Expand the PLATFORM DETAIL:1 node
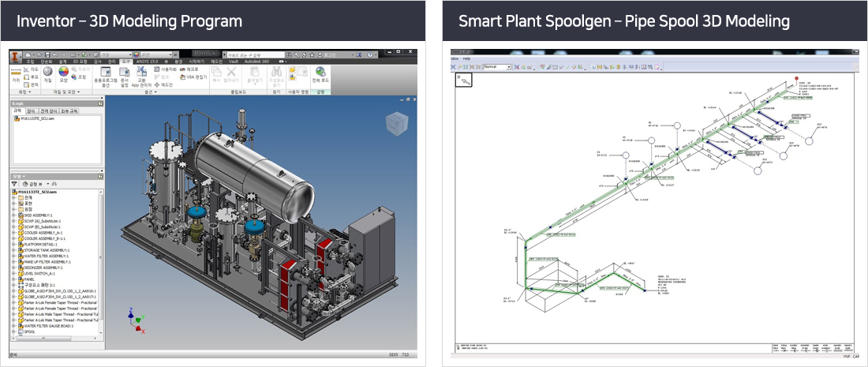This screenshot has height=367, width=868. point(13,244)
